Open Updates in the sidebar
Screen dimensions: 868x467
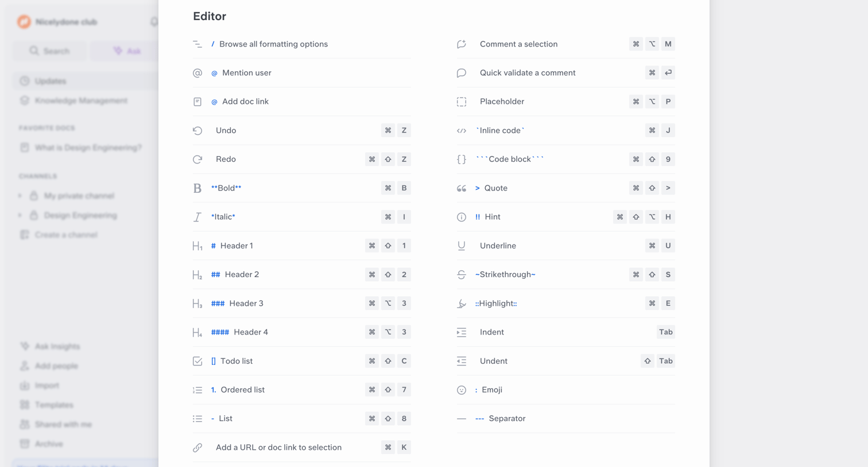coord(85,81)
